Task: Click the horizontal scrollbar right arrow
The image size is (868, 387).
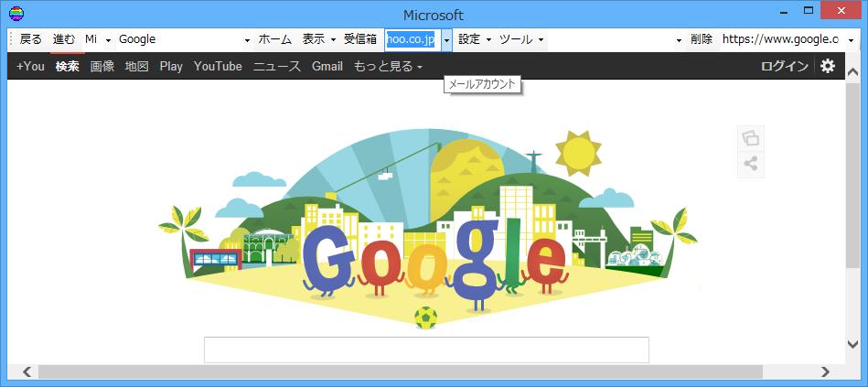Action: 825,371
